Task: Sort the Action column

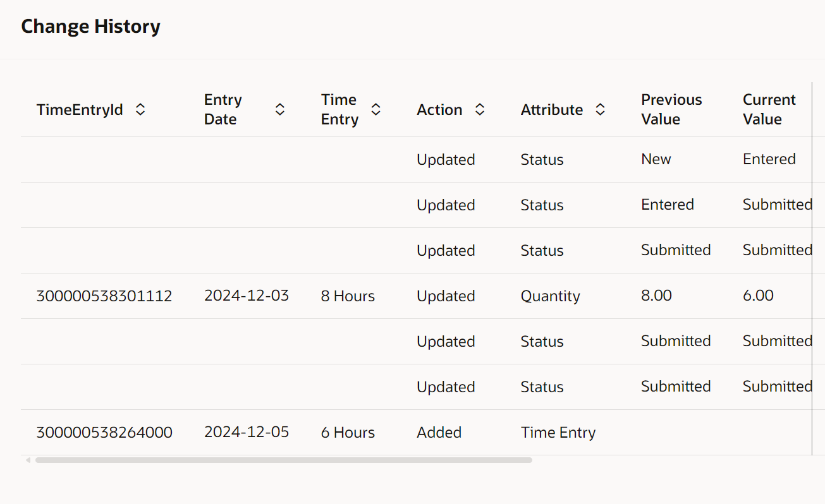Action: pos(479,109)
